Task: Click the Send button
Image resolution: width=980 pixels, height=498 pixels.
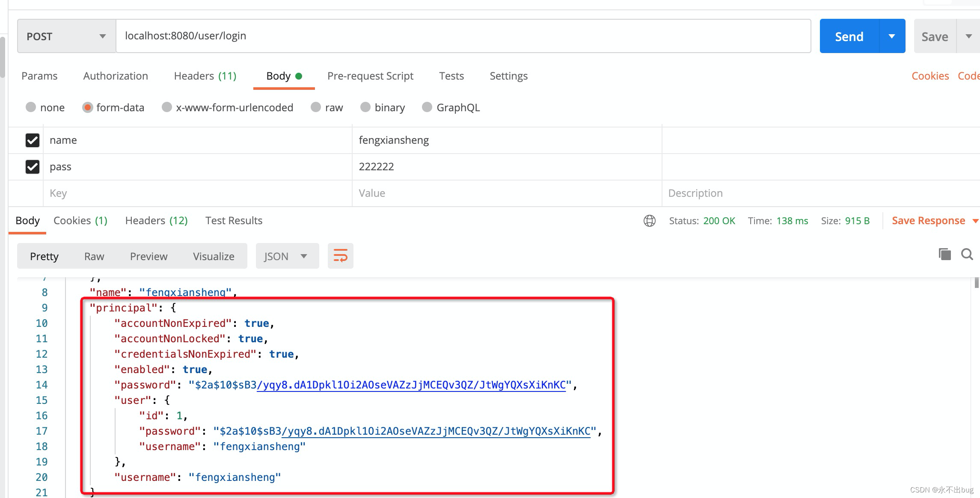Action: pyautogui.click(x=848, y=36)
